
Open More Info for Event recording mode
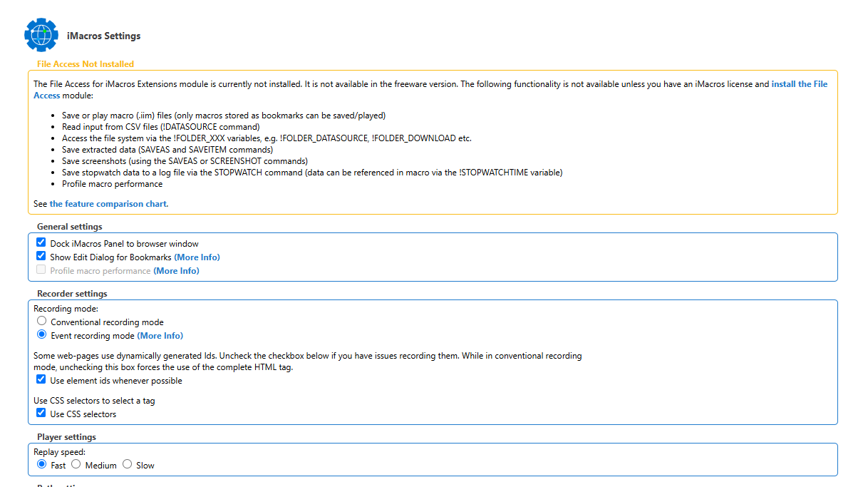[160, 336]
